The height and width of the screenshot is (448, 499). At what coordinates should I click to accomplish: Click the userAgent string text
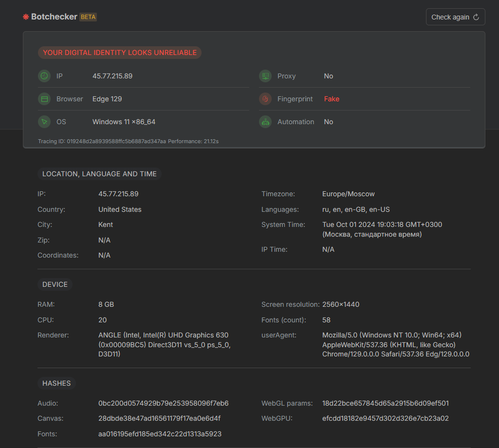[395, 345]
